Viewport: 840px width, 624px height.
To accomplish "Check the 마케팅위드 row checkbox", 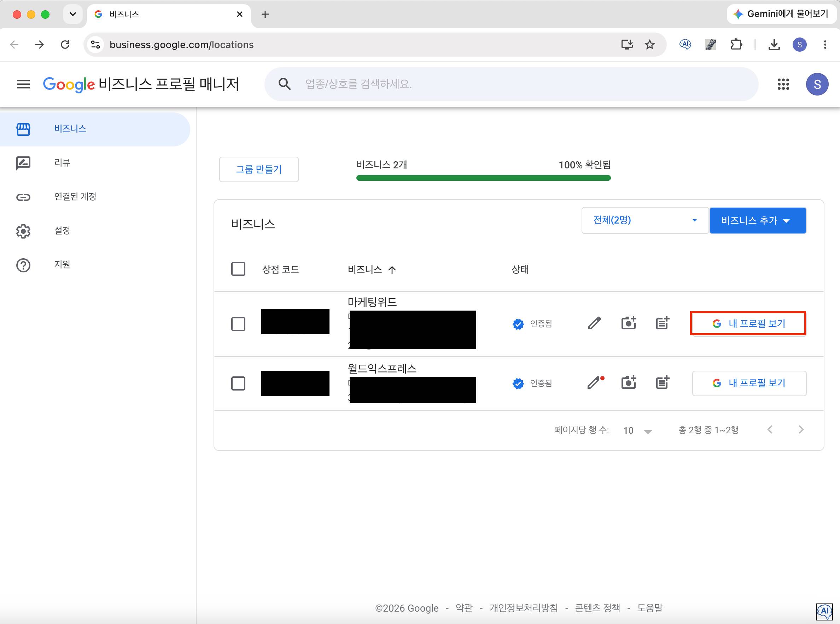I will click(x=238, y=324).
